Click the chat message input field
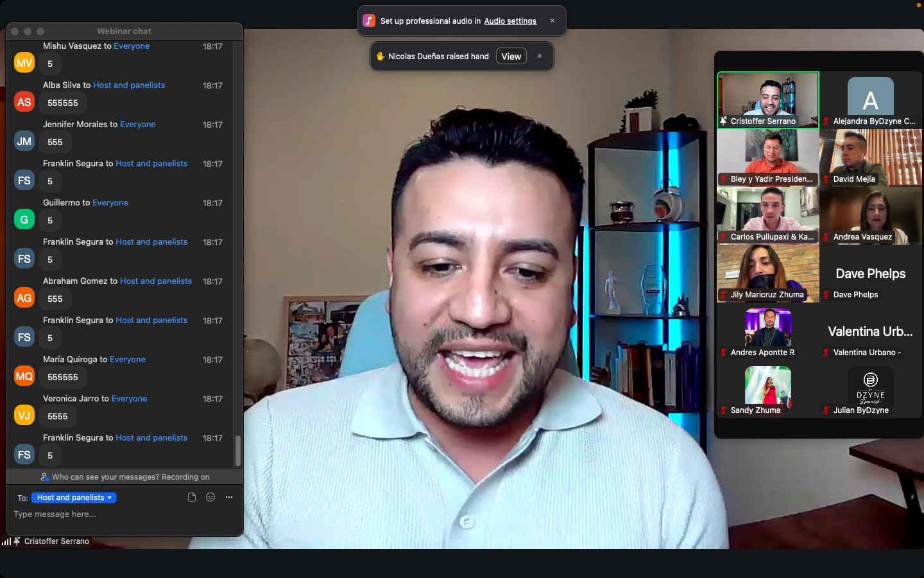This screenshot has width=924, height=578. (x=122, y=514)
